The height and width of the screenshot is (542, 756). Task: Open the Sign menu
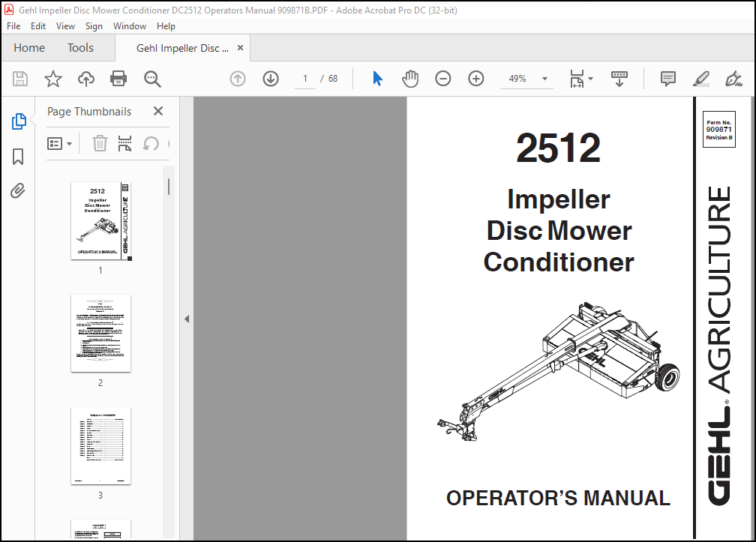[x=94, y=26]
